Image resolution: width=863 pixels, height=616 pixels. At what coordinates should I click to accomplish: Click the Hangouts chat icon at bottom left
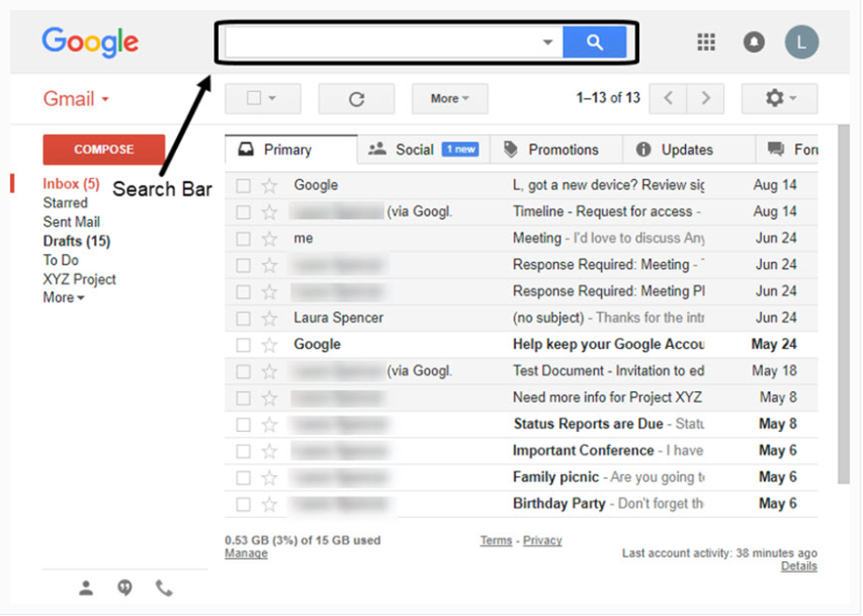click(x=124, y=587)
